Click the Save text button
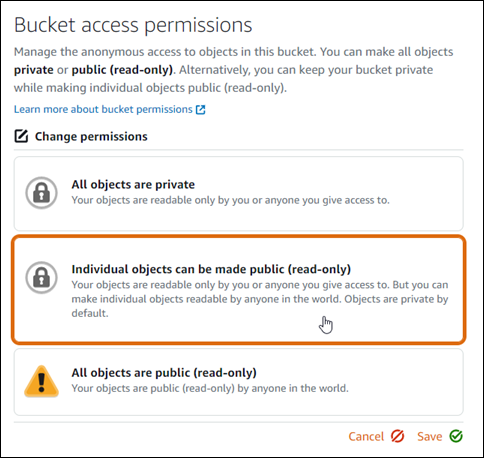Viewport: 484px width, 458px height. pyautogui.click(x=429, y=436)
